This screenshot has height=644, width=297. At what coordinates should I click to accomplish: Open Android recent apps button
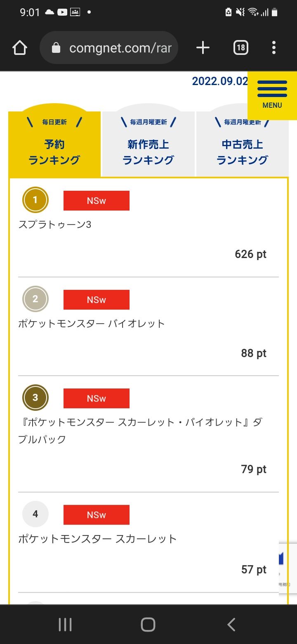pyautogui.click(x=65, y=625)
